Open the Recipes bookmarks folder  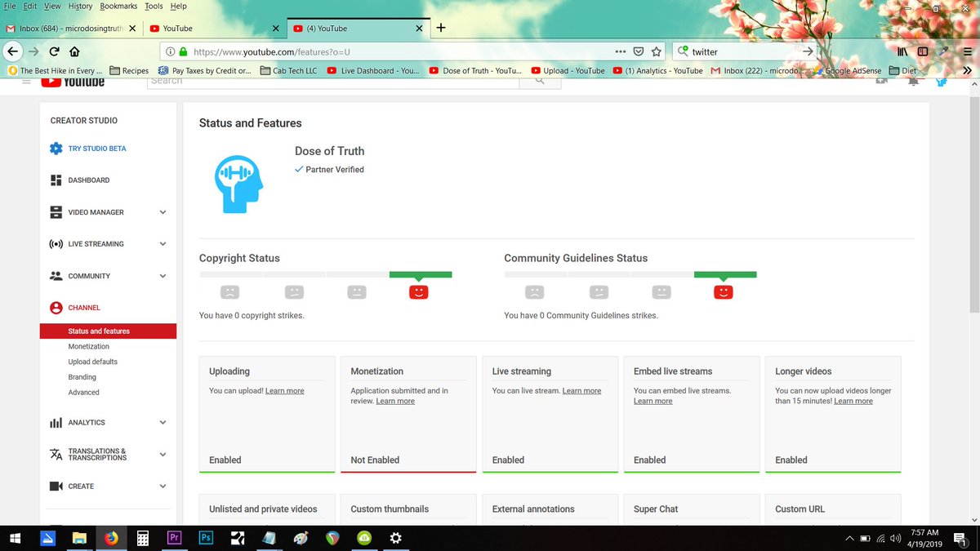tap(129, 71)
